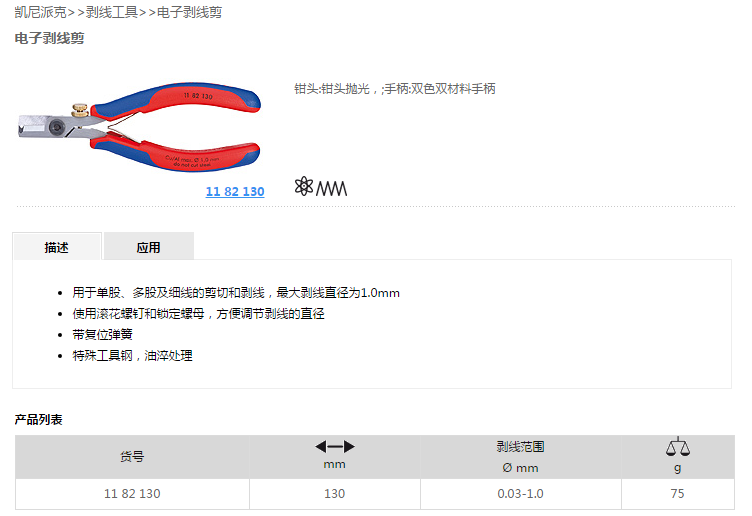Switch to the 应用 tab
The image size is (752, 516).
click(149, 247)
